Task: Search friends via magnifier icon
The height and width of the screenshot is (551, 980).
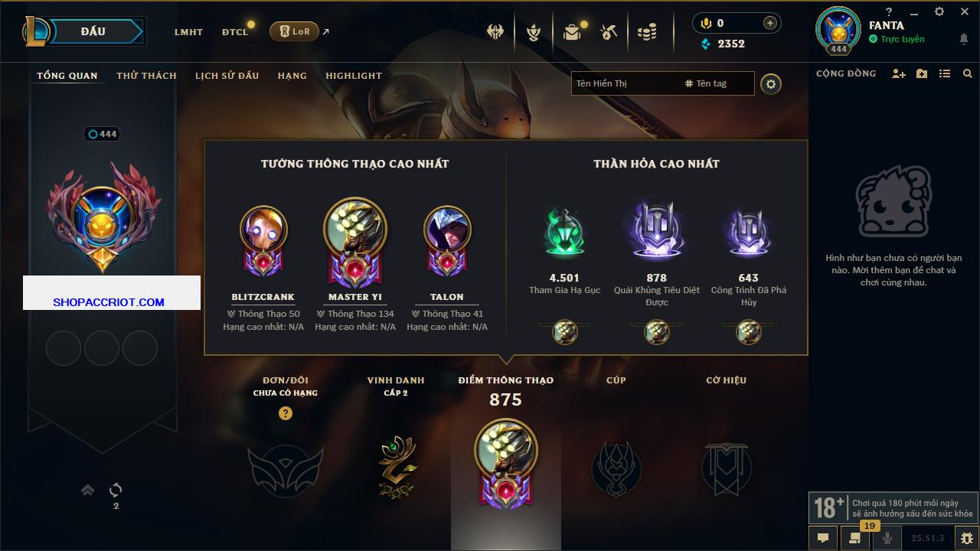Action: (x=968, y=73)
